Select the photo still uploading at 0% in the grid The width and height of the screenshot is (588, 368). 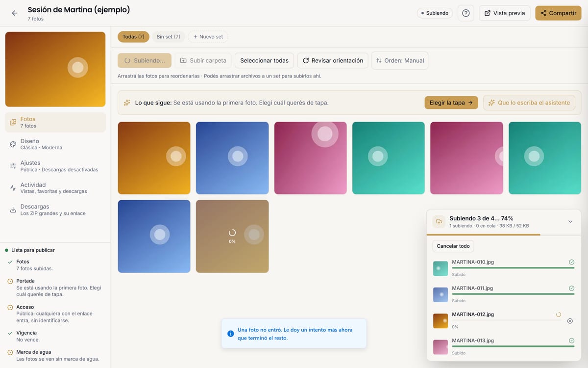pos(232,236)
